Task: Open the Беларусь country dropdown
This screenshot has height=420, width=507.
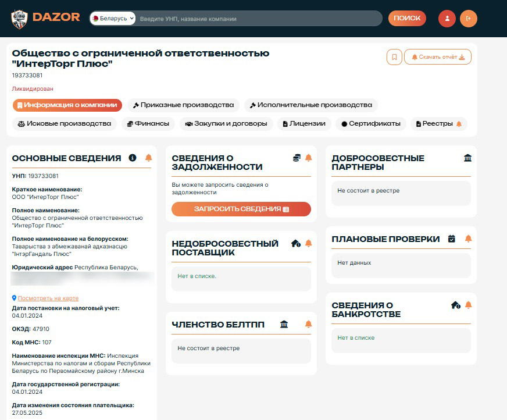Action: pyautogui.click(x=113, y=19)
